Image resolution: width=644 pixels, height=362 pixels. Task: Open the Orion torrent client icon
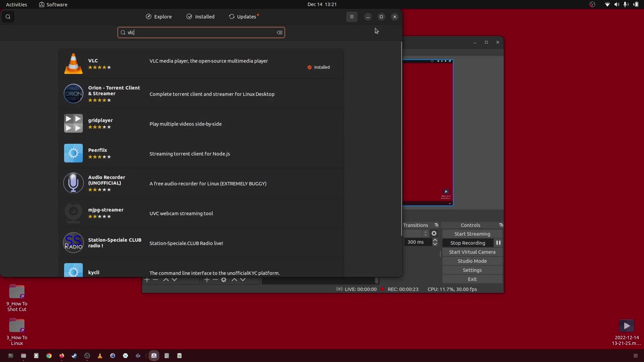pos(73,94)
